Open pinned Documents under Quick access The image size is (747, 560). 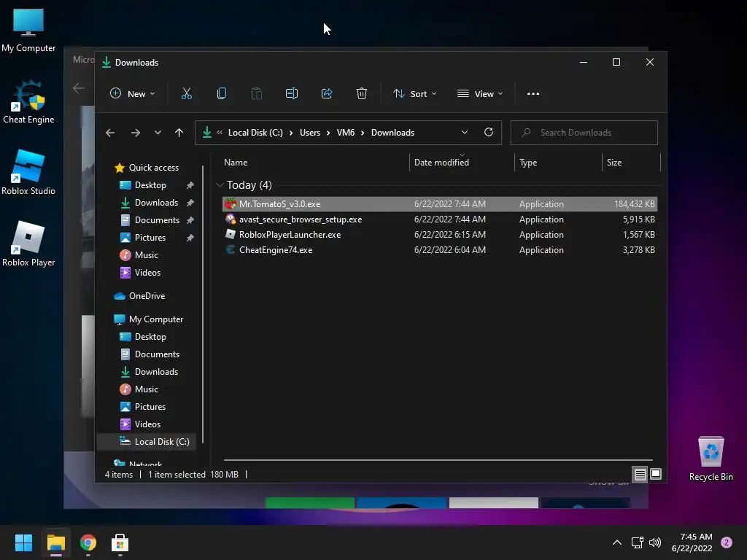(x=158, y=220)
